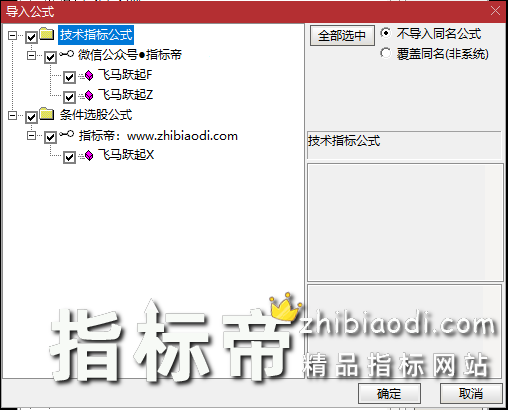This screenshot has width=508, height=410.
Task: Select the 不导入同名公式 radio option
Action: coord(385,33)
